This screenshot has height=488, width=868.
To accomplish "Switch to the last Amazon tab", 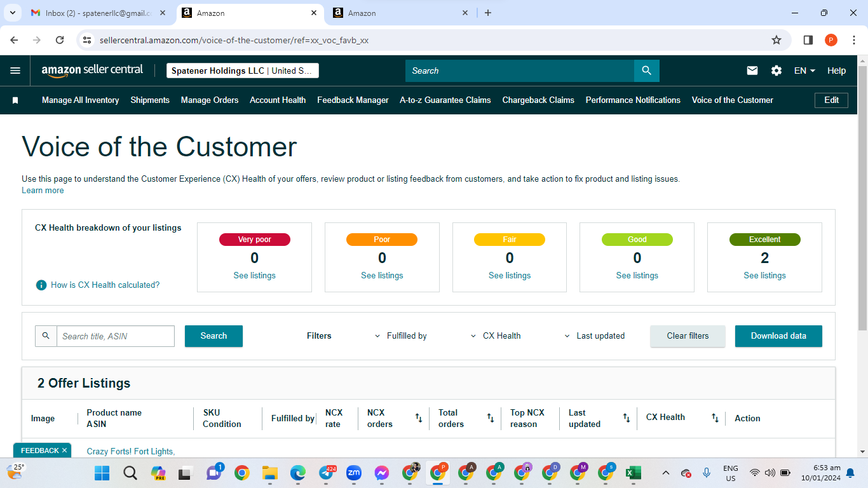I will click(402, 13).
